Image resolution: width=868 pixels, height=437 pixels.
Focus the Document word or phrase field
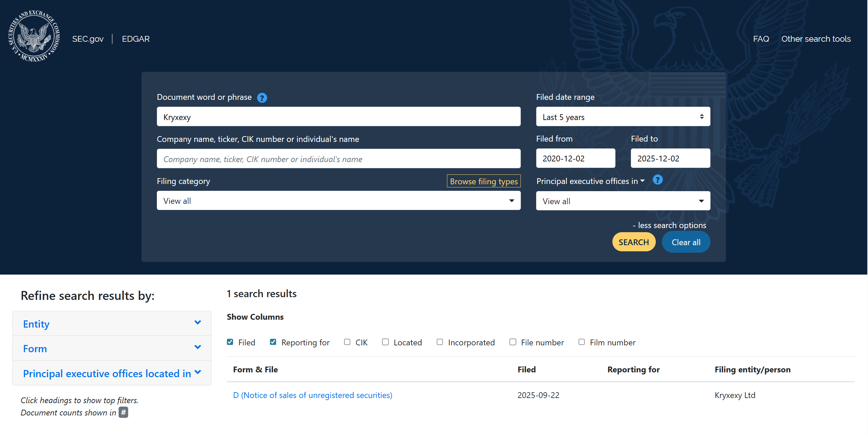(339, 117)
